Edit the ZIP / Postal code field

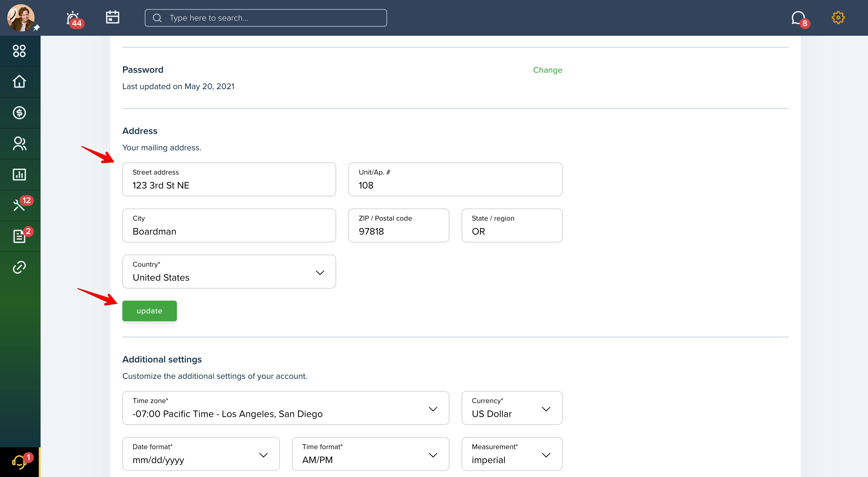click(399, 225)
